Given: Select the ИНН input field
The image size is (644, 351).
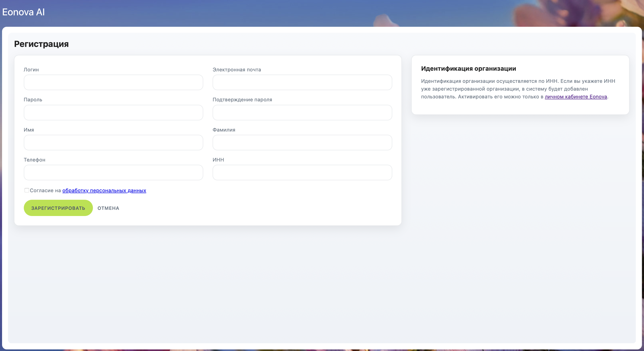Looking at the screenshot, I should (302, 173).
